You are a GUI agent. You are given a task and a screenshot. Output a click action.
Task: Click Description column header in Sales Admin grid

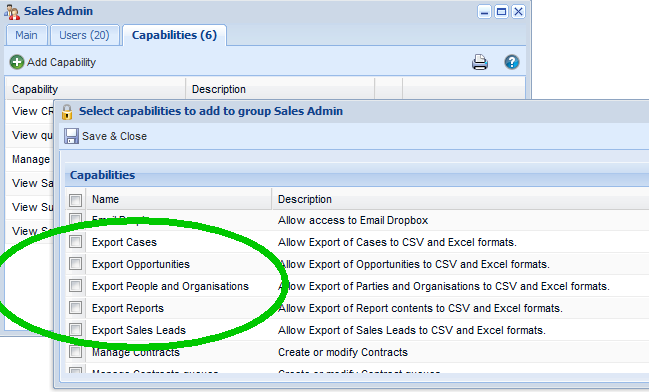pos(280,89)
